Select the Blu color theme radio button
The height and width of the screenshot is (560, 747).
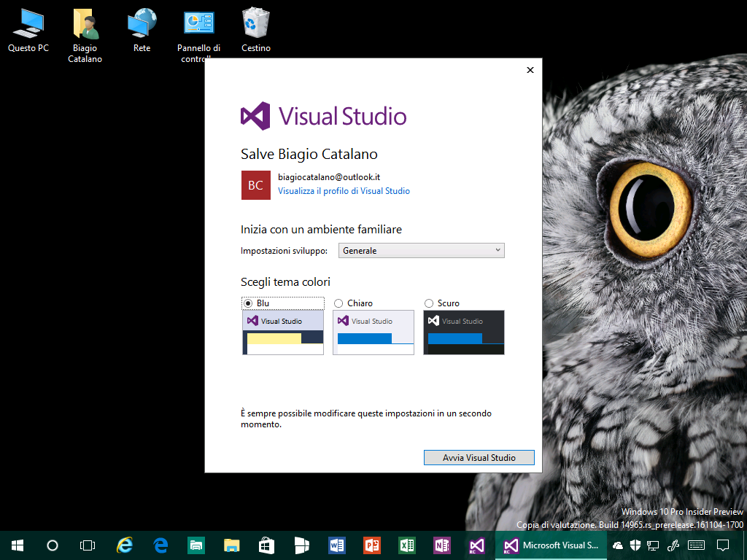click(x=248, y=303)
